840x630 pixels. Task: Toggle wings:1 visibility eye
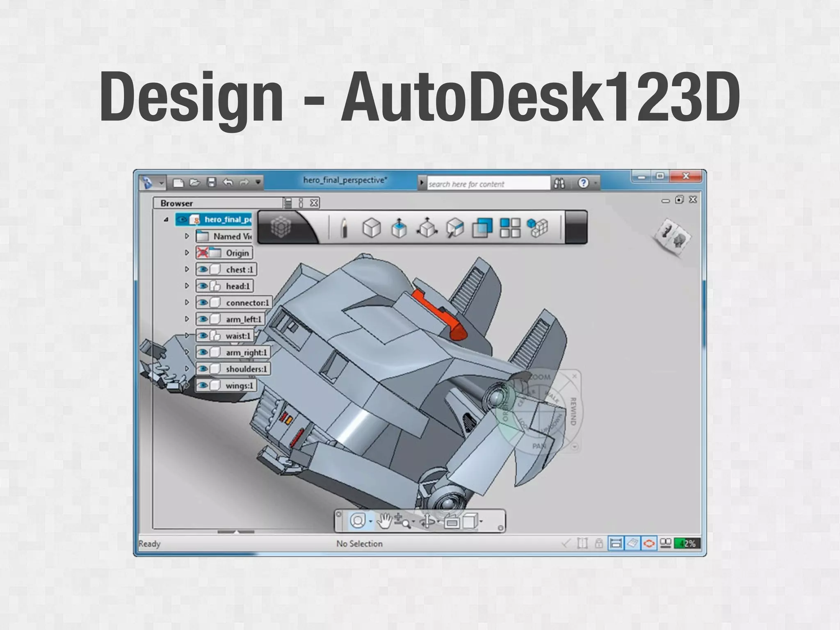pos(203,386)
